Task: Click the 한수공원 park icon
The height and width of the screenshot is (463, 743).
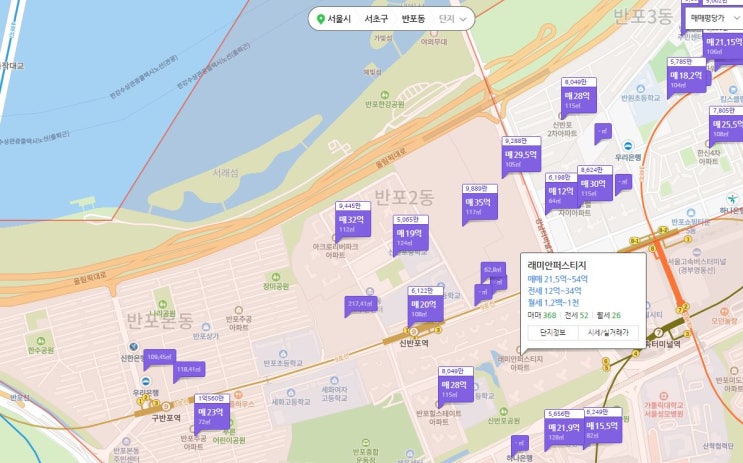Action: [41, 341]
